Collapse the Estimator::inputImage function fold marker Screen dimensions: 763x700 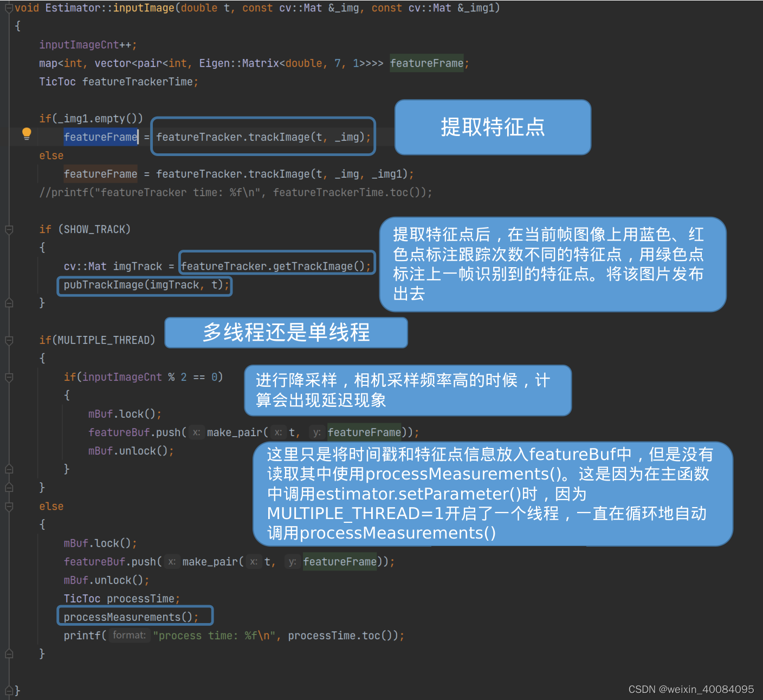[9, 8]
